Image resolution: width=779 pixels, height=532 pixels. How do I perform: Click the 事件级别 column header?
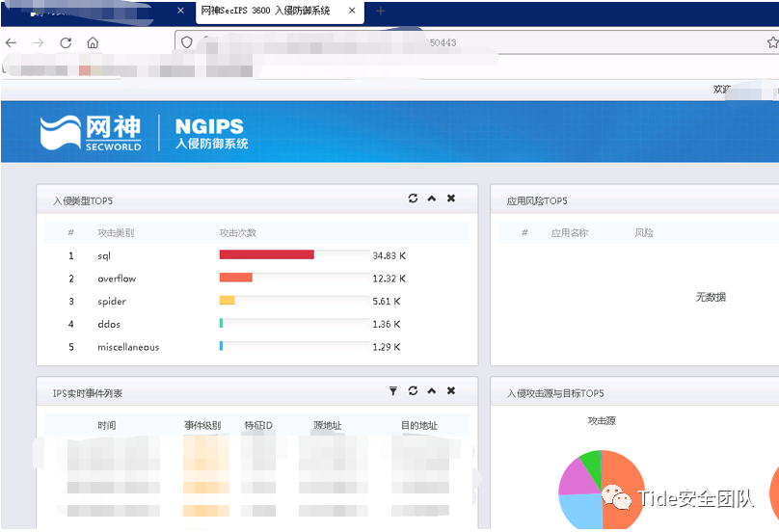point(202,426)
